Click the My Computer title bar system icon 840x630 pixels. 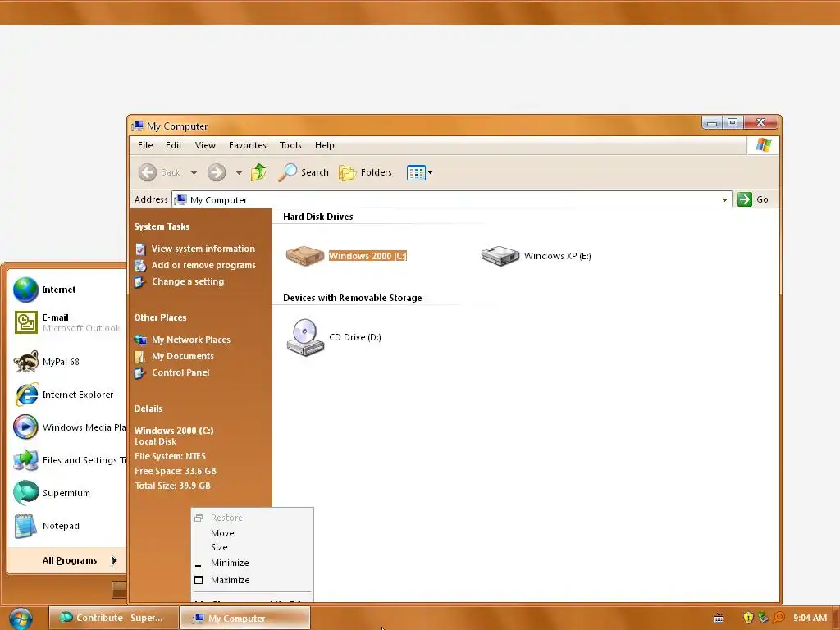pos(138,126)
